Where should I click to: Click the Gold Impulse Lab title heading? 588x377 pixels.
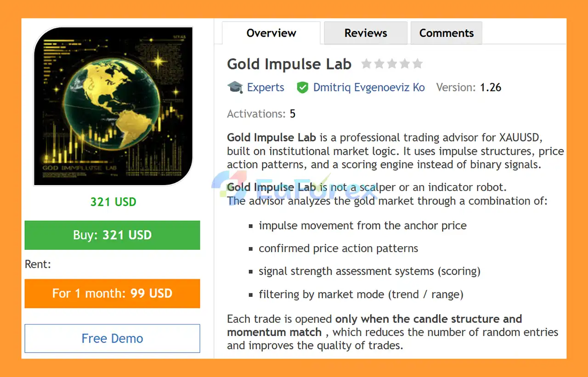289,64
